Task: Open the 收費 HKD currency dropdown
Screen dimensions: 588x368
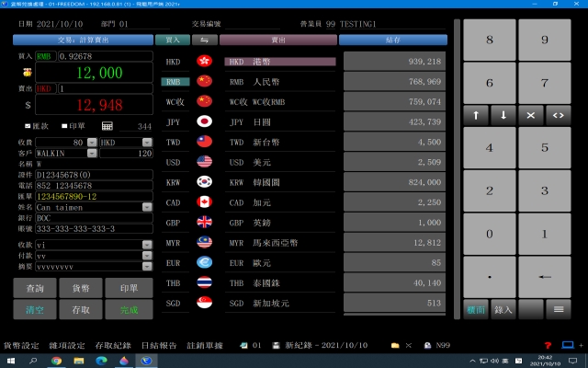Action: click(x=148, y=143)
